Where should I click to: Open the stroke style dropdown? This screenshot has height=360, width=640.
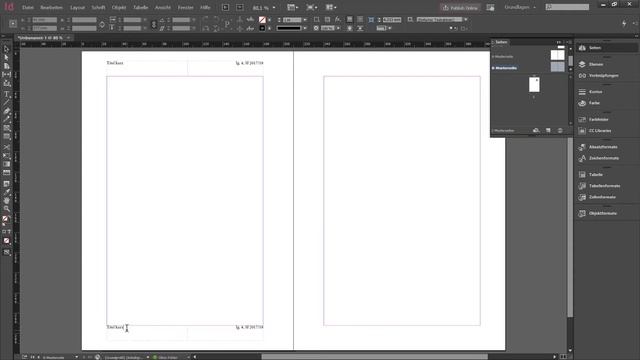(305, 28)
